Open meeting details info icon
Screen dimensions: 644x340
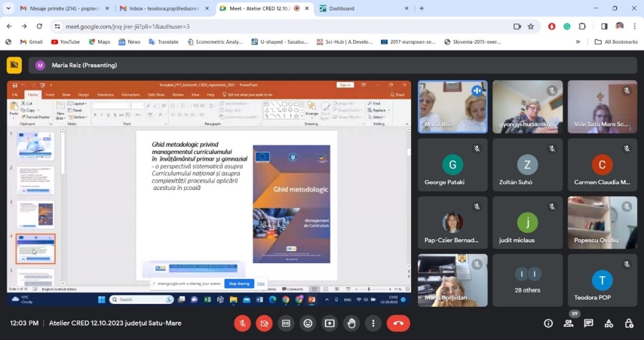tap(548, 323)
